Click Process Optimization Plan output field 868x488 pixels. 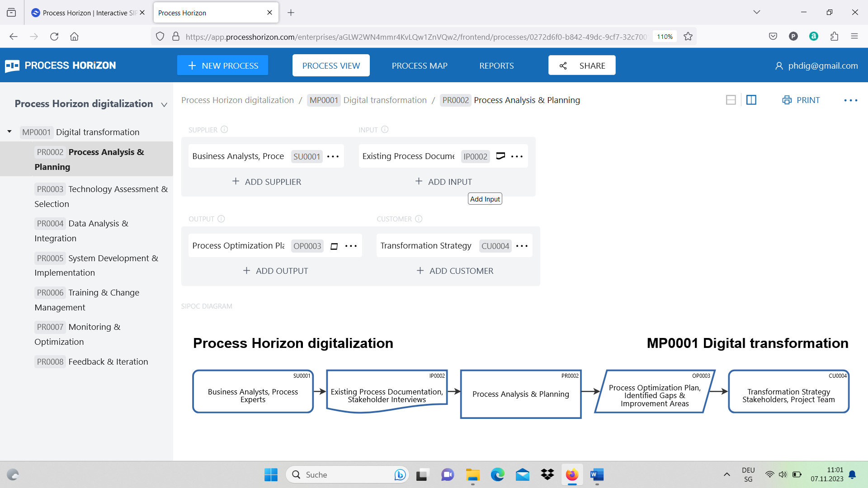pyautogui.click(x=238, y=246)
